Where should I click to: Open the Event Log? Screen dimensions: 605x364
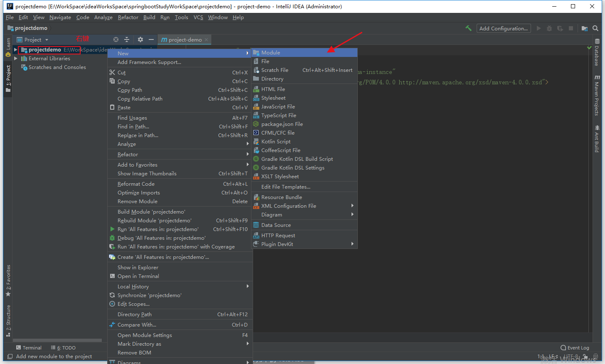click(575, 348)
